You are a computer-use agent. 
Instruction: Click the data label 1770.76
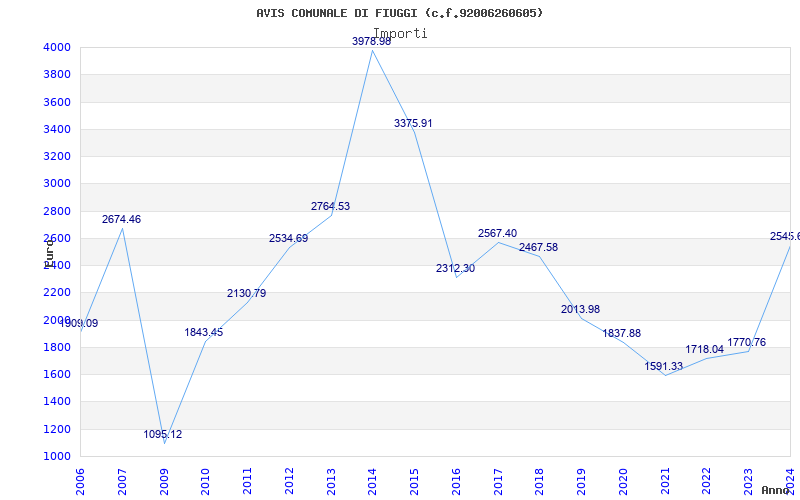click(746, 342)
